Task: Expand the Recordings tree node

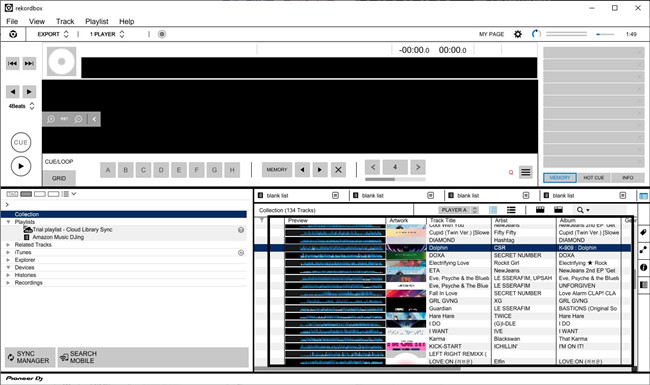Action: click(8, 283)
